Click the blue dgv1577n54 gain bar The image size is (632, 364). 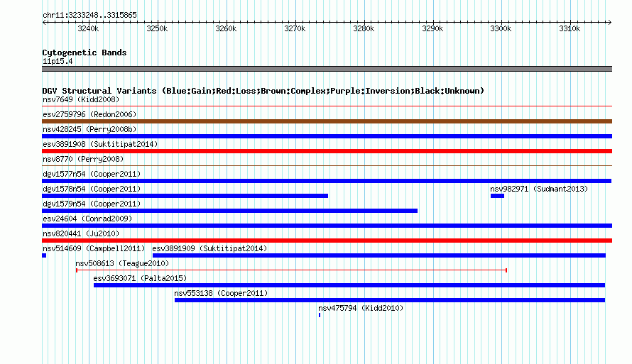click(327, 181)
